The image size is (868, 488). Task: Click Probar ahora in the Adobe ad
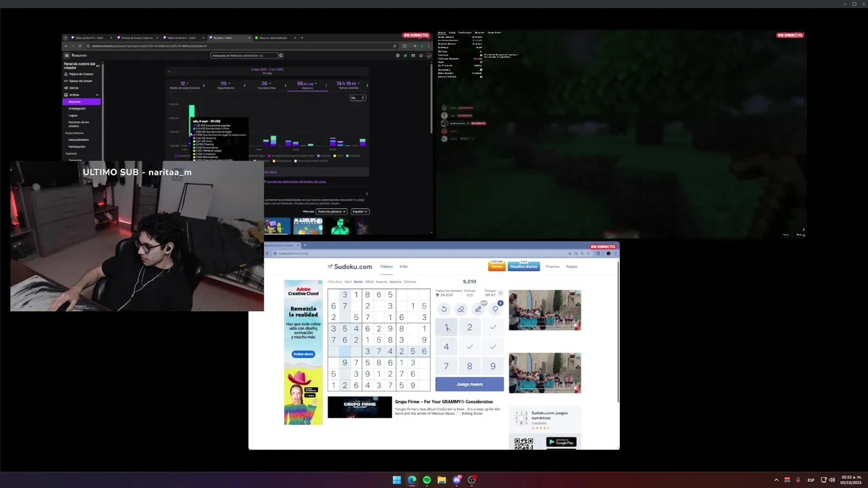(x=303, y=354)
